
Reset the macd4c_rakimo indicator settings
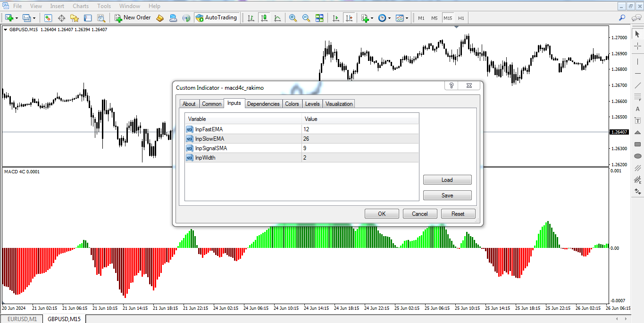coord(458,213)
